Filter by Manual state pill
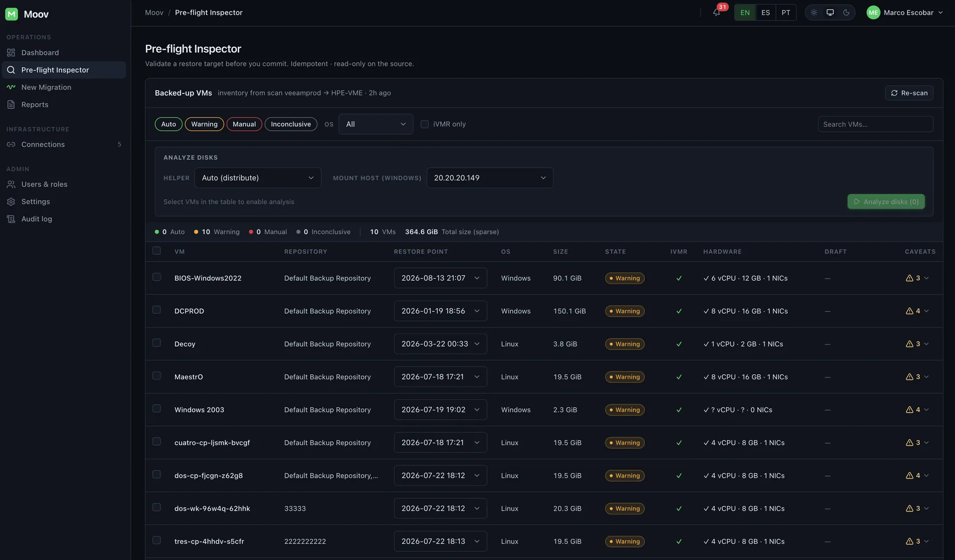The width and height of the screenshot is (955, 560). point(244,124)
